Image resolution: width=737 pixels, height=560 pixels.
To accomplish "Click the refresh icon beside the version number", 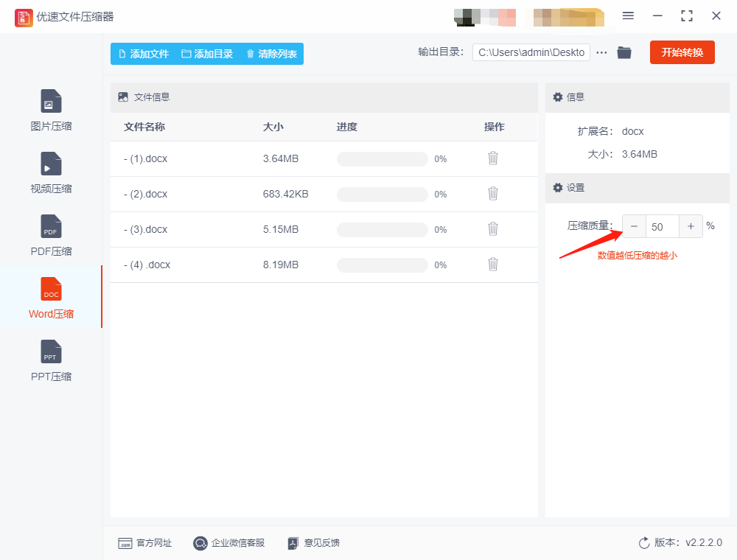I will coord(642,542).
